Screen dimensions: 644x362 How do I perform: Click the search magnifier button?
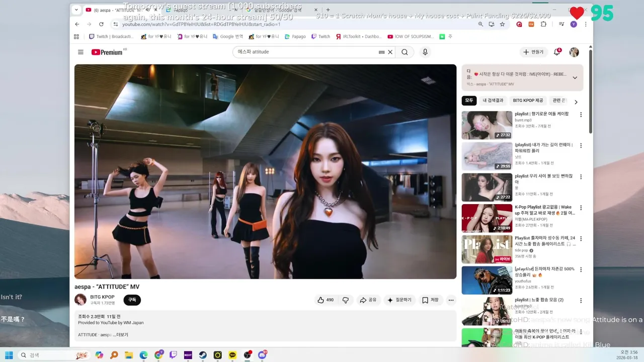tap(405, 52)
